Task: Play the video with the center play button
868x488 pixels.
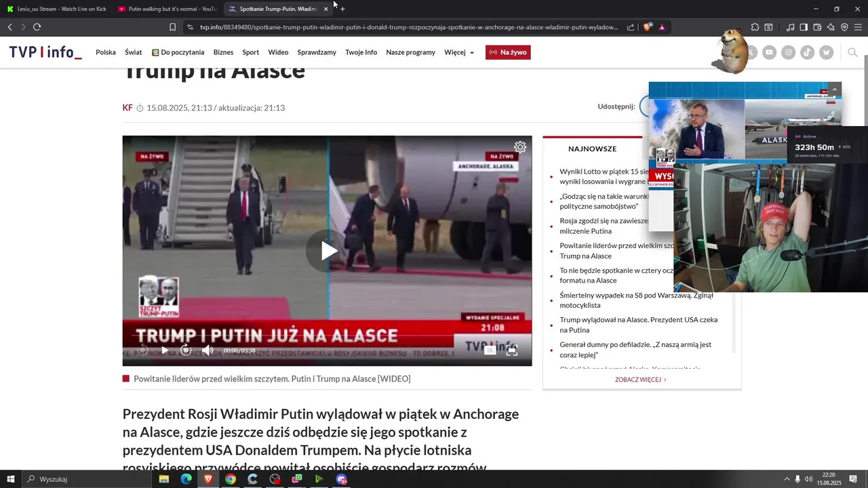Action: pyautogui.click(x=327, y=251)
